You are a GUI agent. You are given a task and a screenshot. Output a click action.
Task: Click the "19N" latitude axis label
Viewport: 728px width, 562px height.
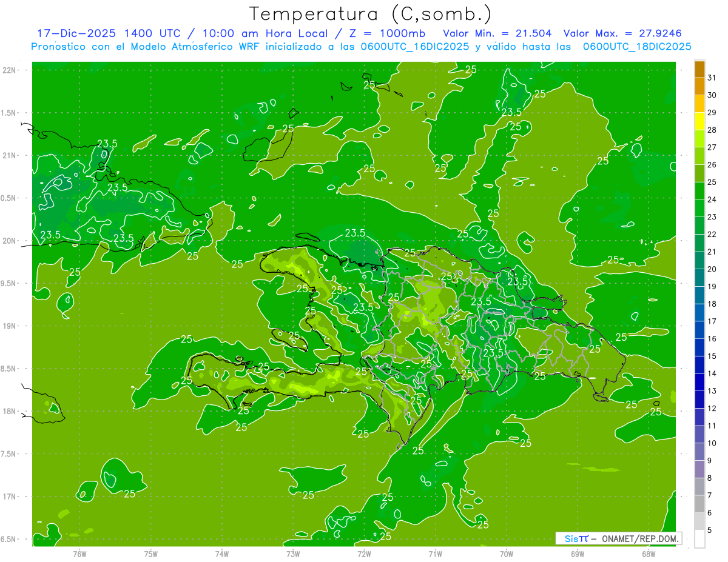tap(9, 326)
